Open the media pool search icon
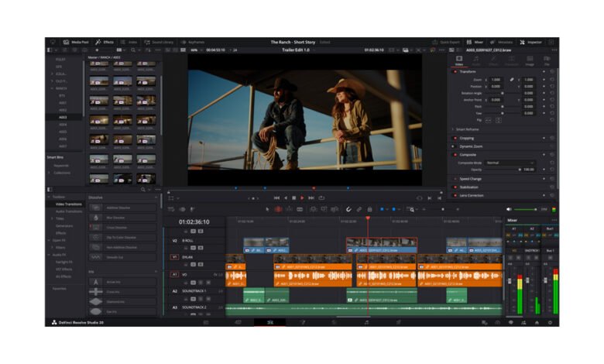This screenshot has height=364, width=604. pyautogui.click(x=134, y=50)
